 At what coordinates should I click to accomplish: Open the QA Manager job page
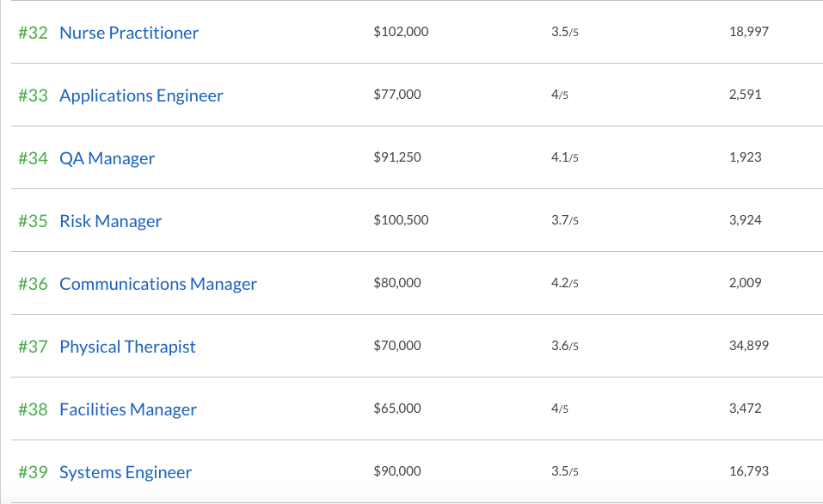[107, 158]
